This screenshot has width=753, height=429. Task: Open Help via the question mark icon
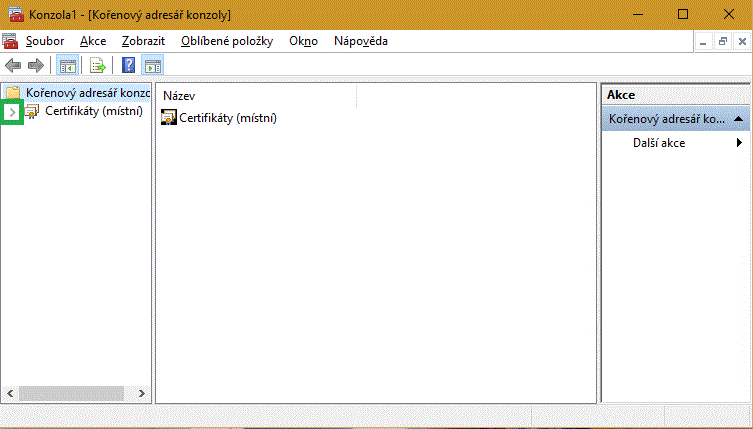129,66
